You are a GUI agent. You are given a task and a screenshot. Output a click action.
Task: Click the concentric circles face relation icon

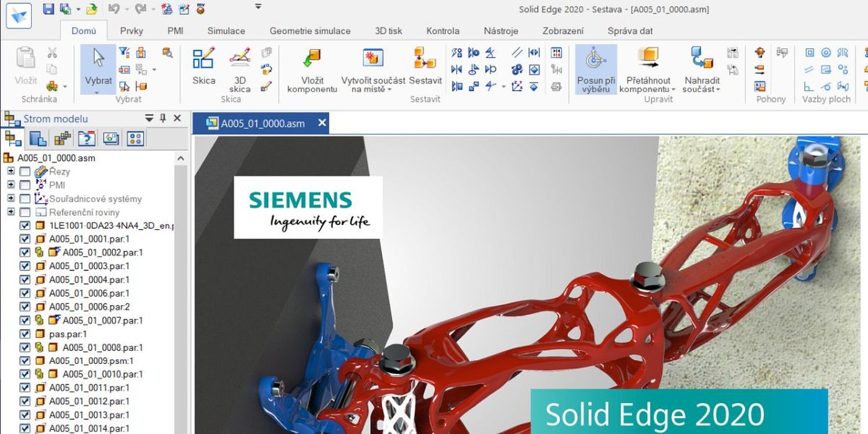(x=826, y=53)
